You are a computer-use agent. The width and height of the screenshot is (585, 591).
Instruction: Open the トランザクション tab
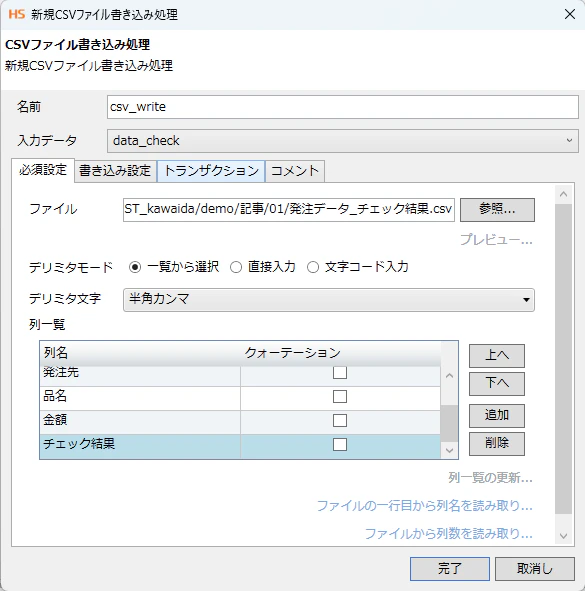[211, 171]
